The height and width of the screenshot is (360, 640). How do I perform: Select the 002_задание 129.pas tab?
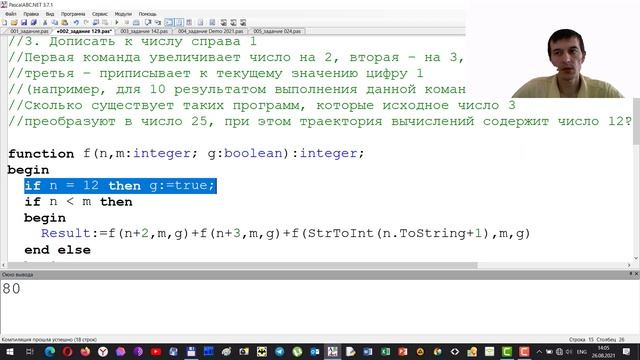(x=84, y=31)
